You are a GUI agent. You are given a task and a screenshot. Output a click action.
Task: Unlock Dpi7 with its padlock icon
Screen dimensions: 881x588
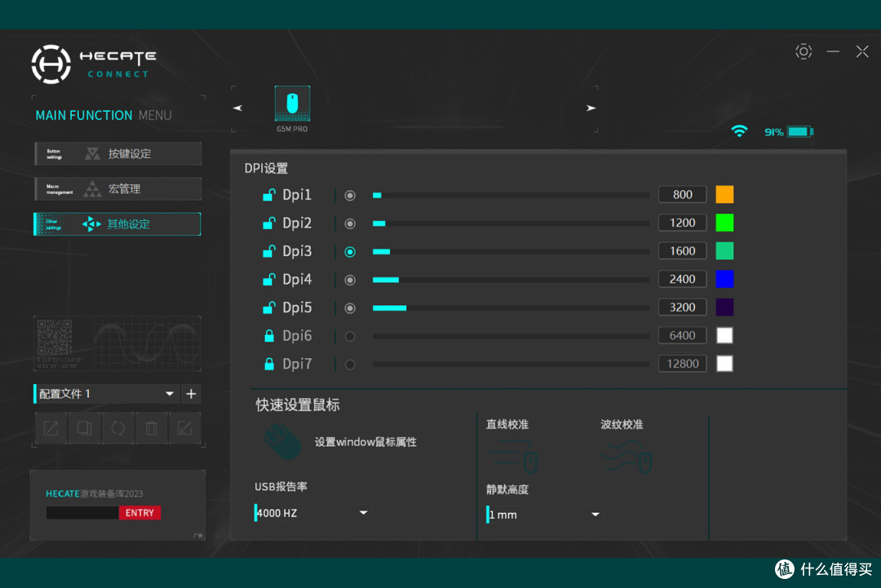click(269, 364)
